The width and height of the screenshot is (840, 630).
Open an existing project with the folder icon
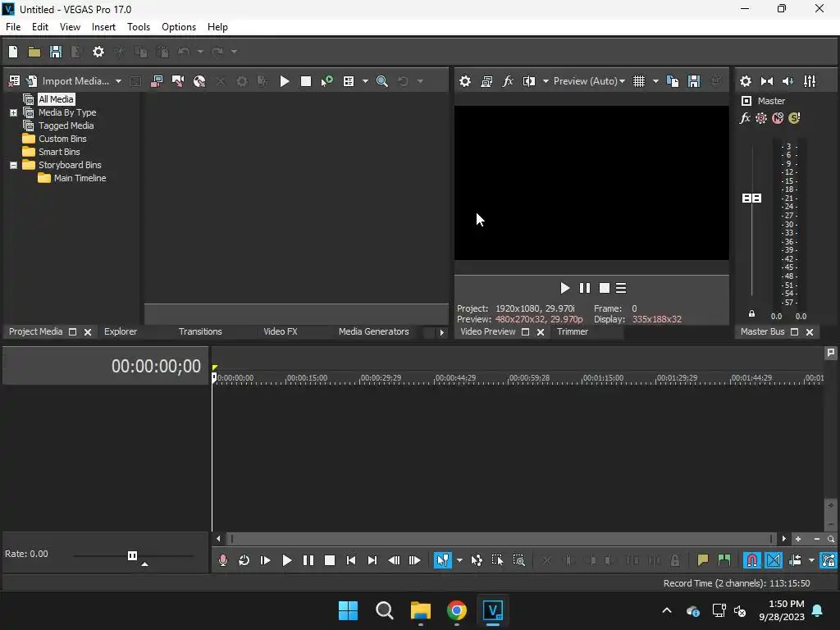point(34,52)
